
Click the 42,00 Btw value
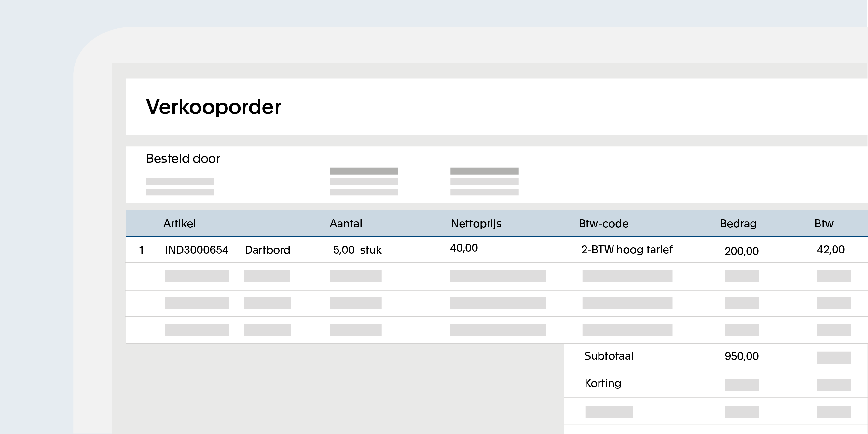pos(830,249)
